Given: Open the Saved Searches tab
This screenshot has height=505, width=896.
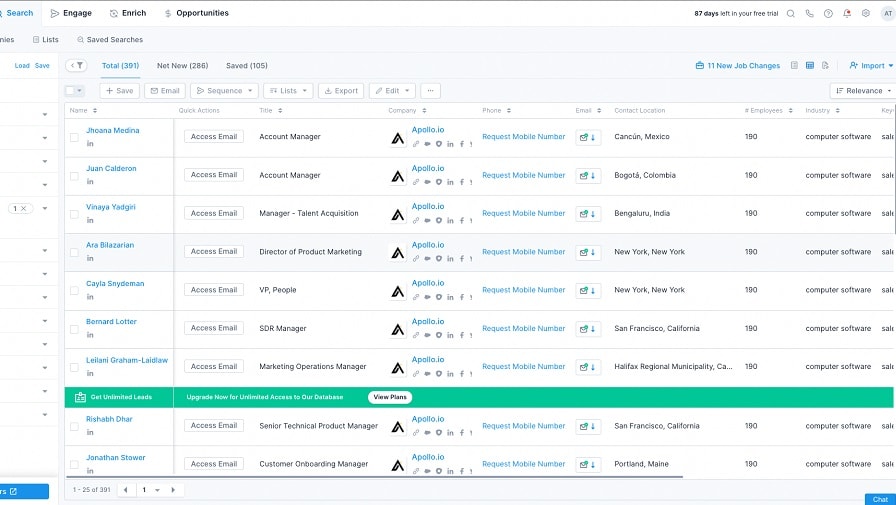Looking at the screenshot, I should pyautogui.click(x=110, y=40).
